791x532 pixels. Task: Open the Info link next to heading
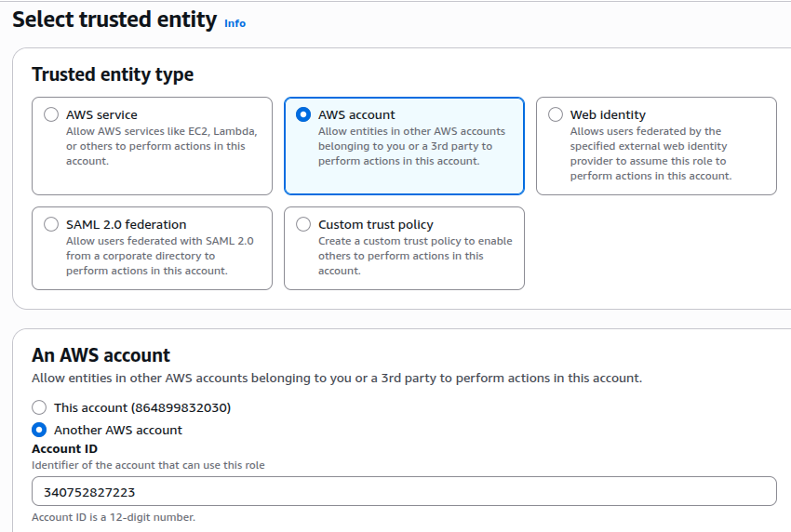click(x=235, y=23)
